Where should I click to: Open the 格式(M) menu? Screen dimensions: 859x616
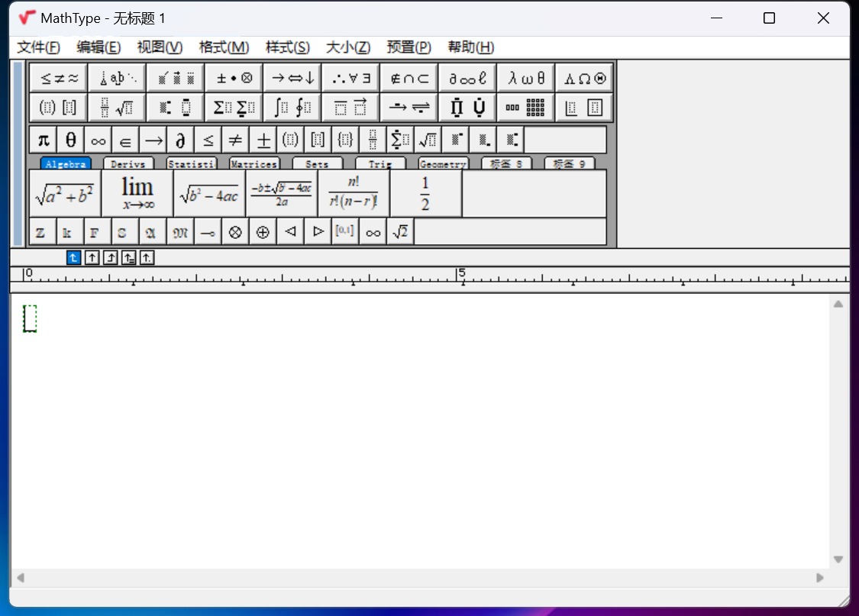(x=224, y=47)
